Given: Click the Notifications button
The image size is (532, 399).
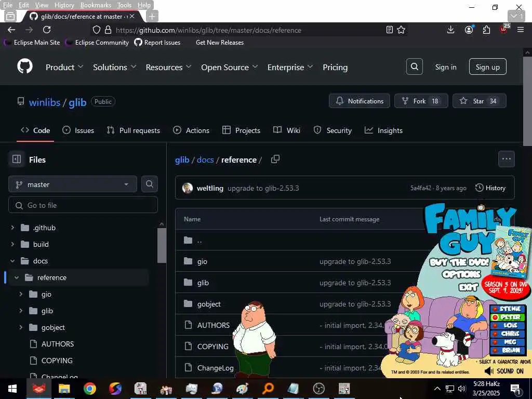Looking at the screenshot, I should point(360,101).
